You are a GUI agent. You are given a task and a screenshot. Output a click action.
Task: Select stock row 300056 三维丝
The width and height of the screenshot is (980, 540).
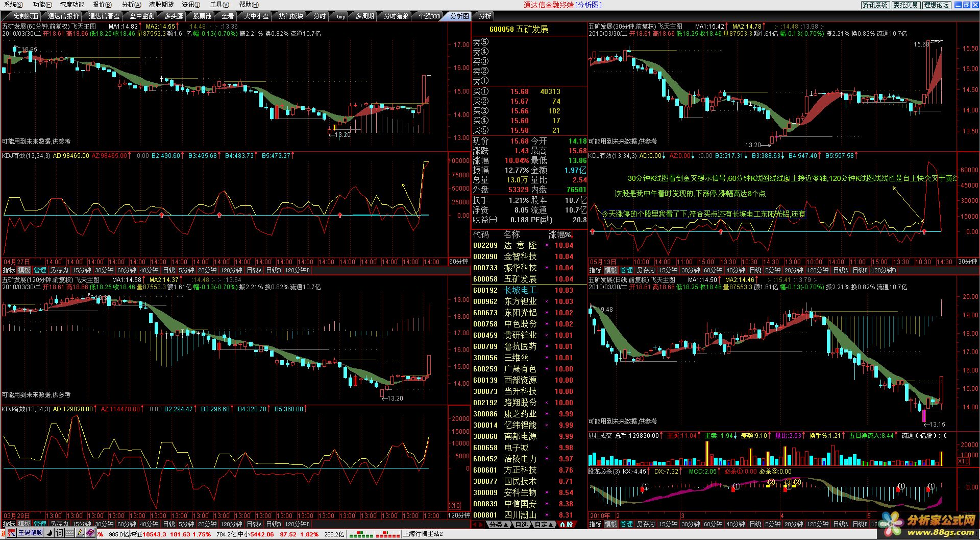coord(529,358)
